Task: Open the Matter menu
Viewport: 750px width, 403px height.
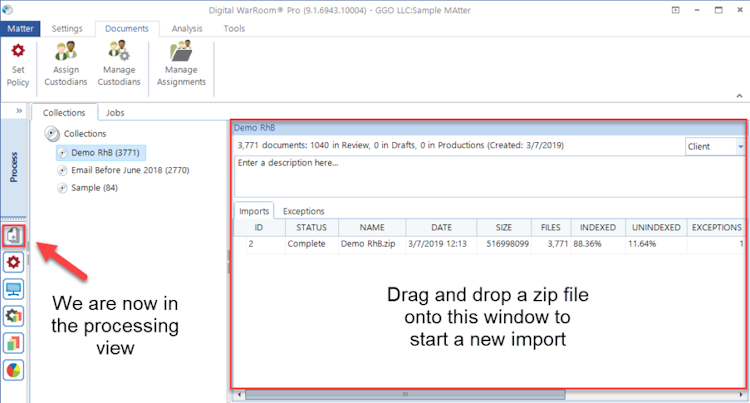Action: [x=20, y=29]
